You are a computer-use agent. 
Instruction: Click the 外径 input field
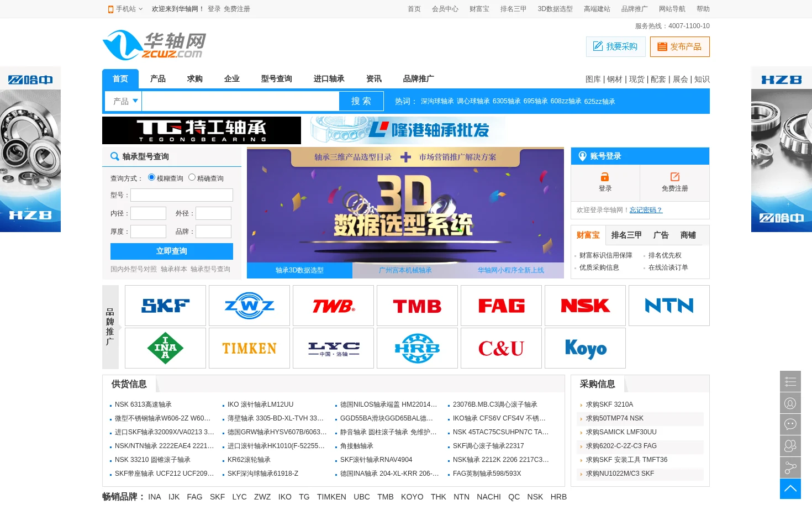[x=213, y=213]
